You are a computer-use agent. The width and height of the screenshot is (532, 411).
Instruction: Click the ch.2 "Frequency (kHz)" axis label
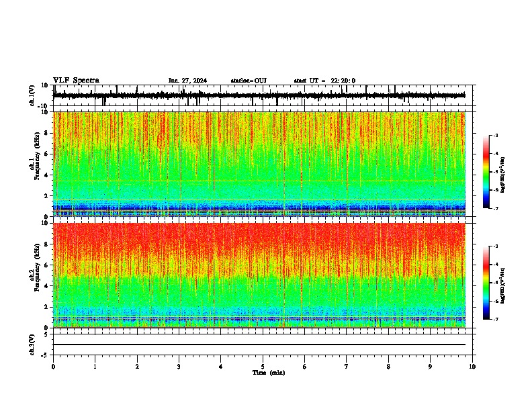[37, 267]
